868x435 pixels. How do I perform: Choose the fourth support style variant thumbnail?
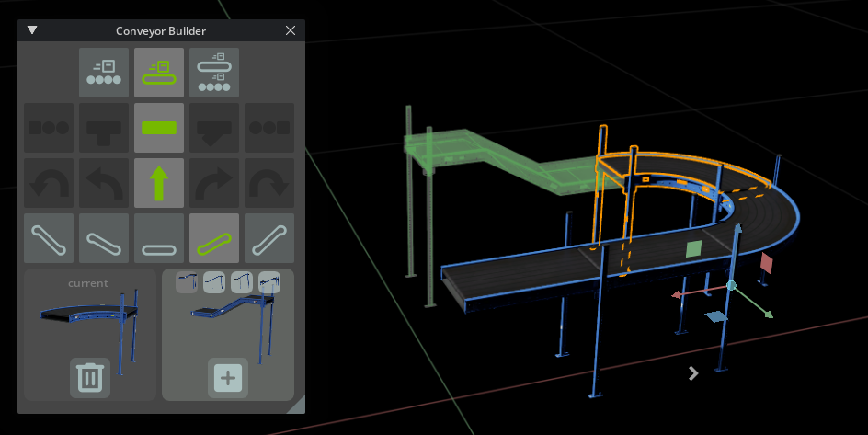point(269,281)
